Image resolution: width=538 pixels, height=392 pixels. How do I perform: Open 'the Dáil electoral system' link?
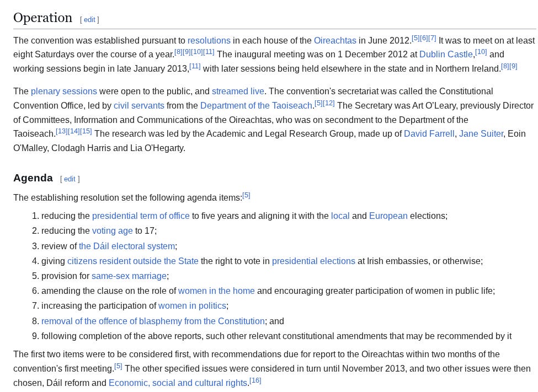pos(127,246)
